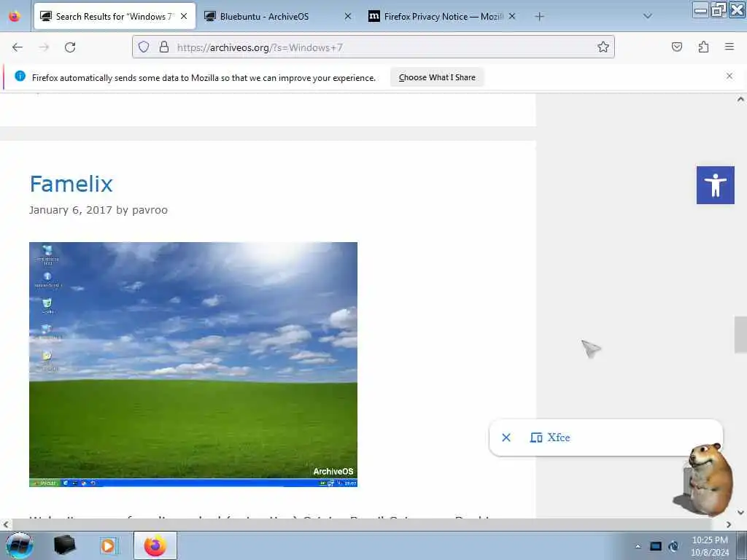Open the black box taskbar application

click(64, 545)
